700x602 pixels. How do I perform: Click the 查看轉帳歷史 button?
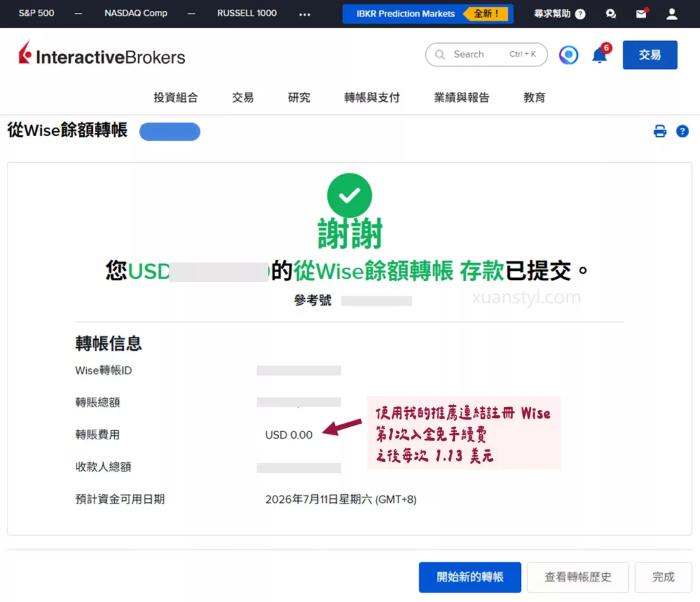point(578,577)
